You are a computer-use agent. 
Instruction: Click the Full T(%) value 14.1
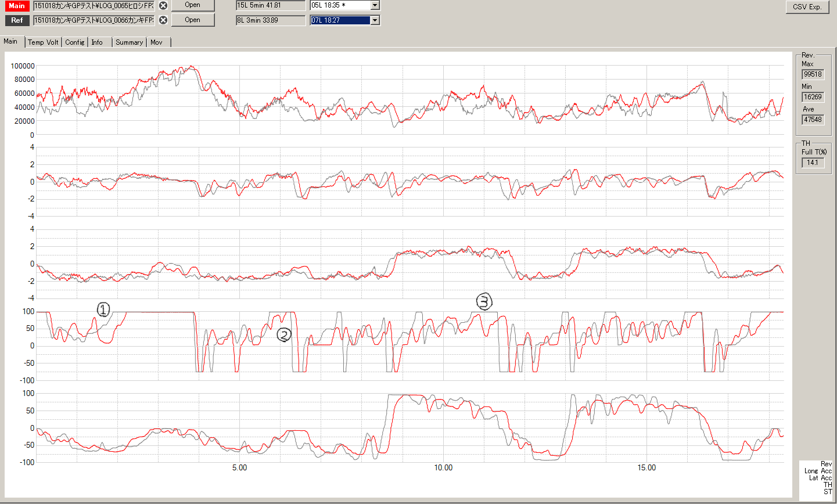tap(813, 163)
